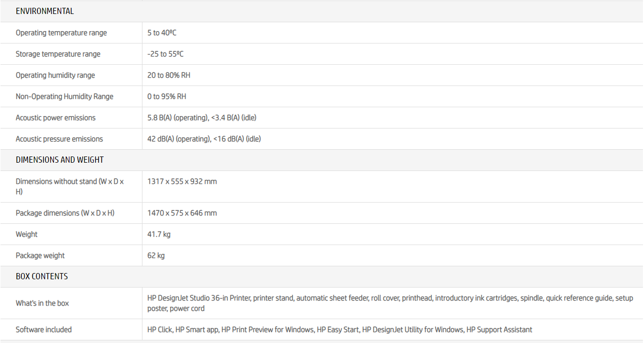
Task: Select the Storage temperature range label
Action: pyautogui.click(x=58, y=54)
